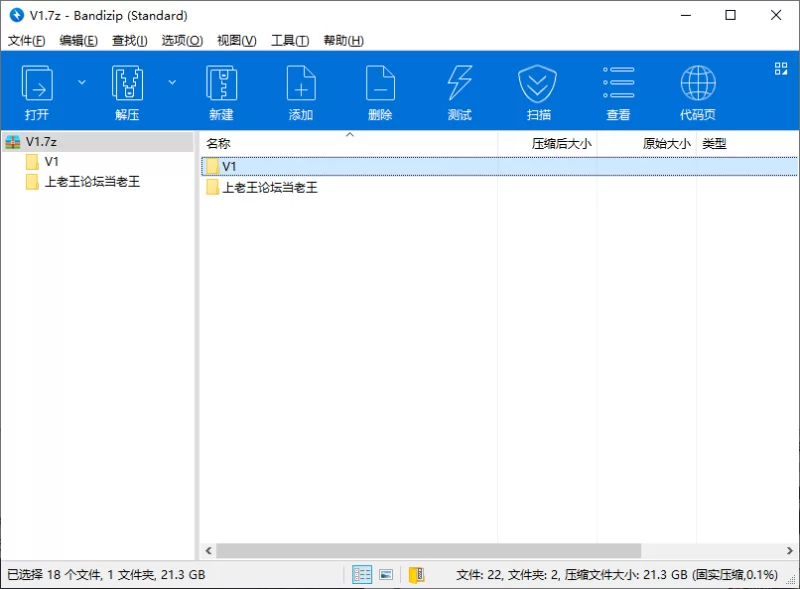
Task: Open the 编辑(E) menu
Action: click(x=79, y=40)
